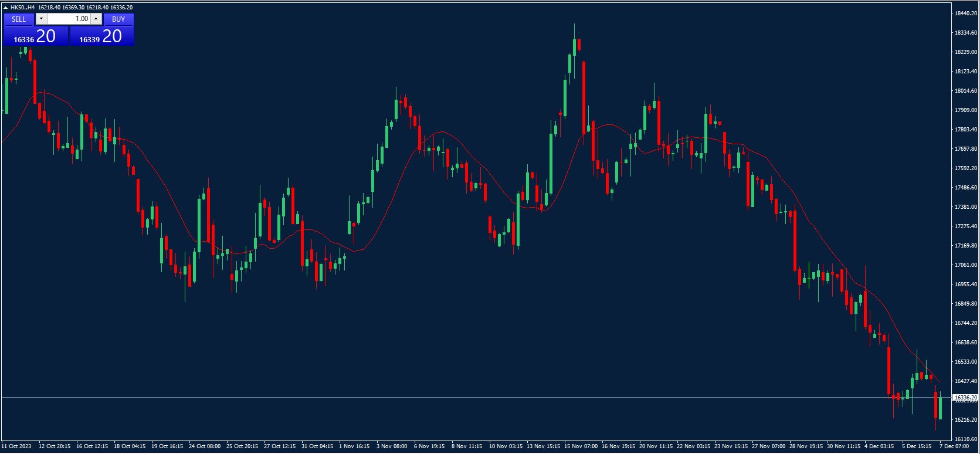This screenshot has height=454, width=980.
Task: Increase lot volume with the up arrow
Action: pyautogui.click(x=96, y=19)
